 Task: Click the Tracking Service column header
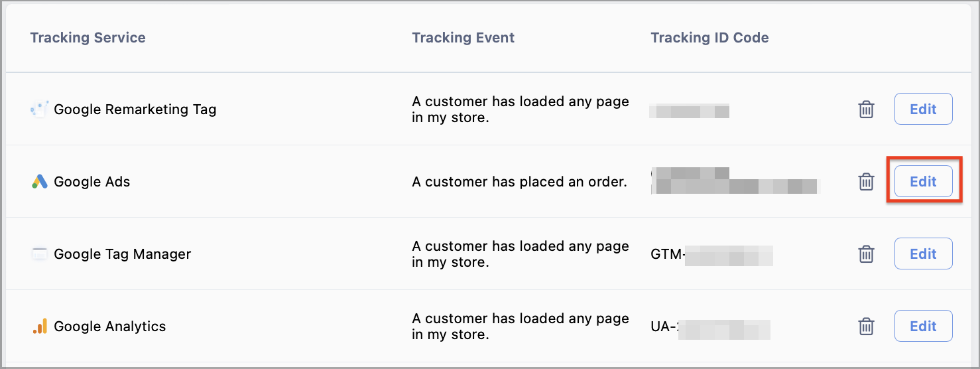tap(88, 38)
